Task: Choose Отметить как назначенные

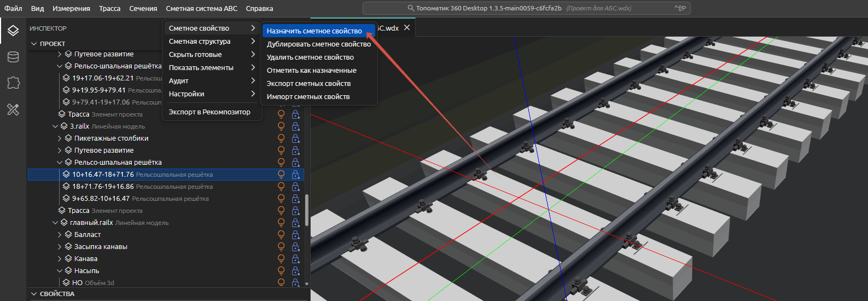Action: [x=319, y=71]
